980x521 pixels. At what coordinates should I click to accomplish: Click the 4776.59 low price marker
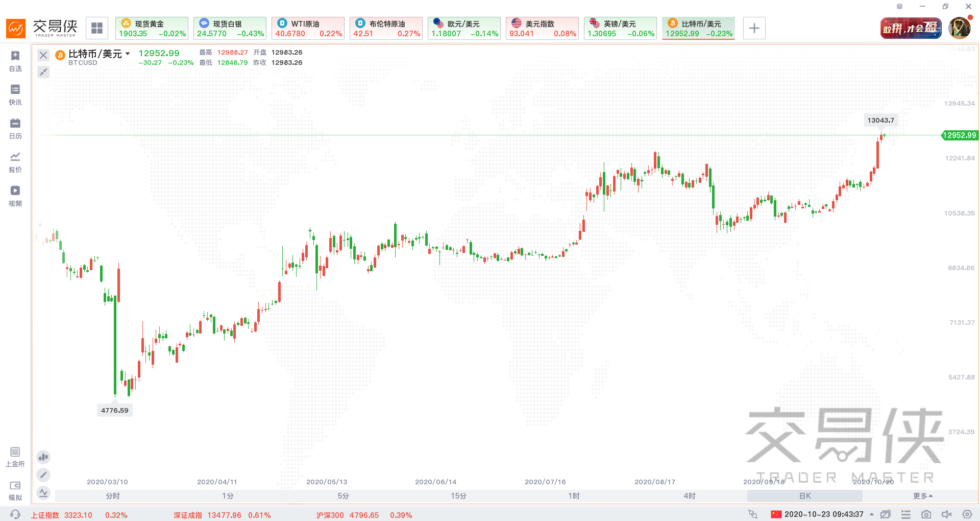pos(115,410)
